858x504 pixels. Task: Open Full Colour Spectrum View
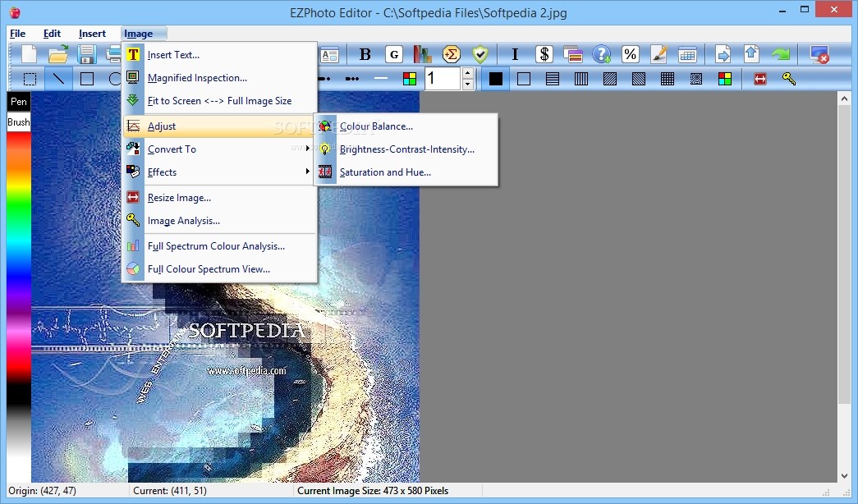tap(219, 268)
